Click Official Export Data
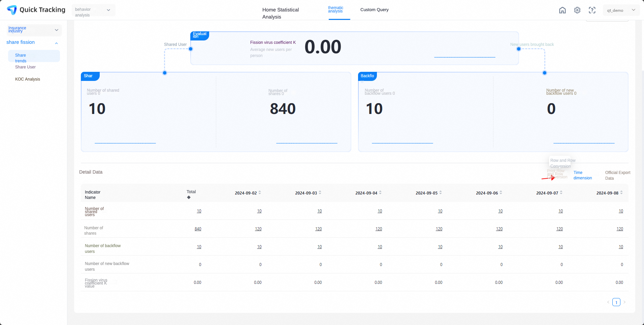Screen dimensions: 644x325 [x=618, y=175]
